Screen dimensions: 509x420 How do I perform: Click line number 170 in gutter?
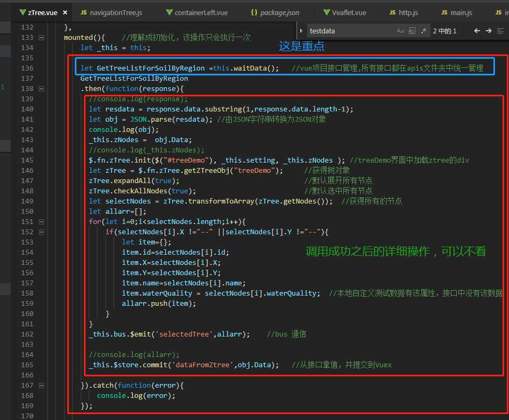point(27,416)
